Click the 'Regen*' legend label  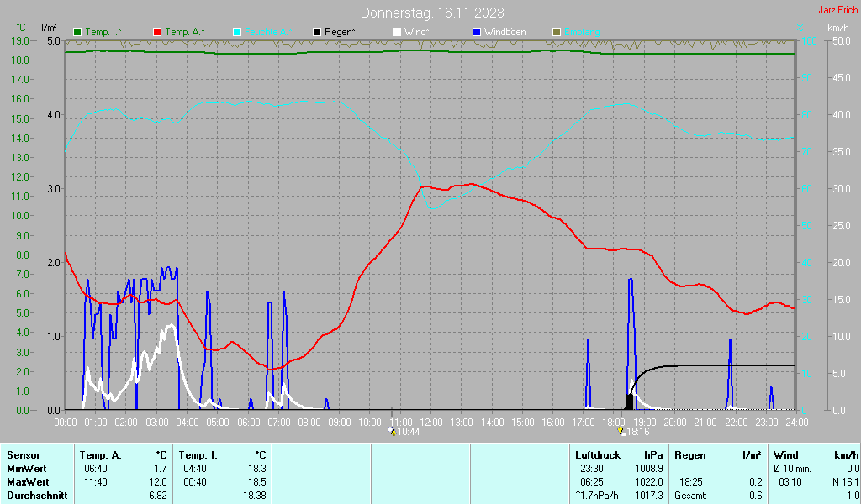(340, 33)
